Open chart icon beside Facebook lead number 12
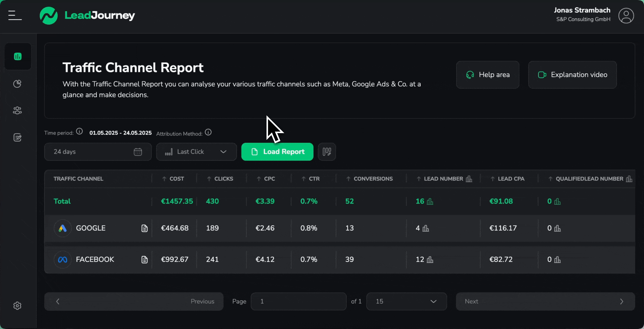The image size is (644, 329). coord(430,260)
